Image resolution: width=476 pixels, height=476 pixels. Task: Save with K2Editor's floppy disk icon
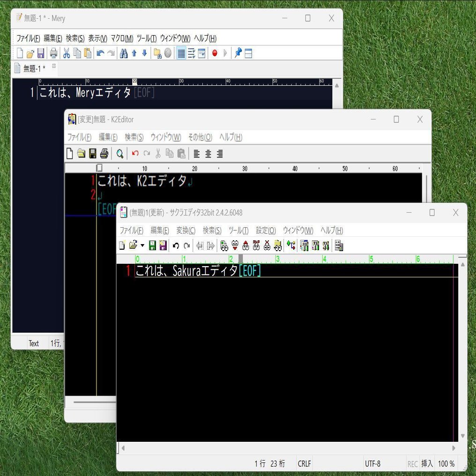pyautogui.click(x=93, y=154)
